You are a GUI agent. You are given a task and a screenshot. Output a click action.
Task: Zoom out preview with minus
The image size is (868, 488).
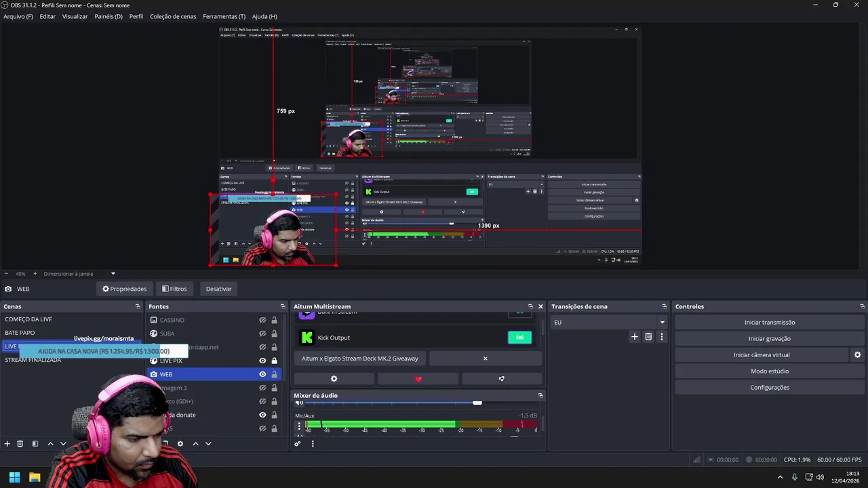coord(7,274)
